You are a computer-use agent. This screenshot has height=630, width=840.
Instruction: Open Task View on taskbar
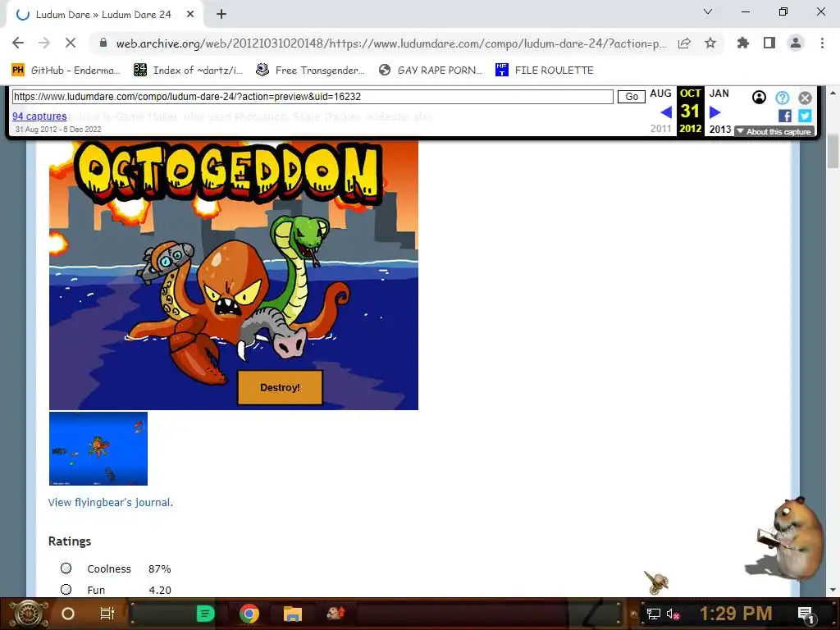click(x=107, y=614)
